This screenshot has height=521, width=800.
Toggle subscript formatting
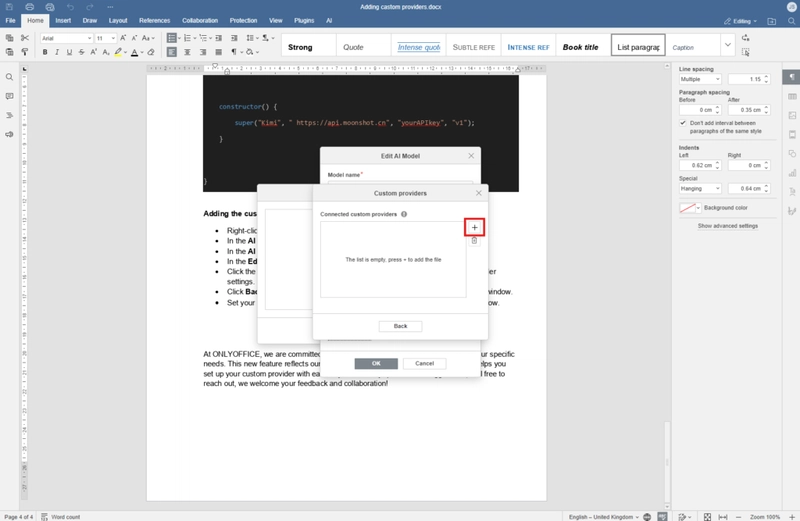106,52
